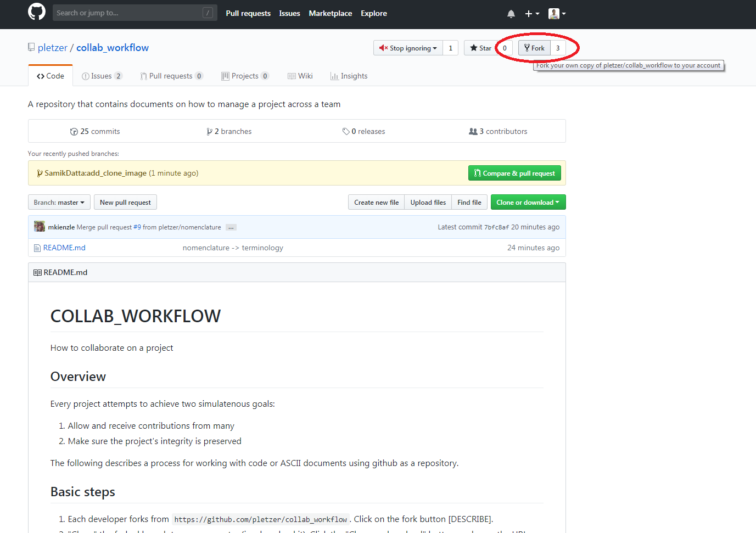Open the nomenclature -> terminology commit message
Screen dimensions: 756x533
(233, 248)
